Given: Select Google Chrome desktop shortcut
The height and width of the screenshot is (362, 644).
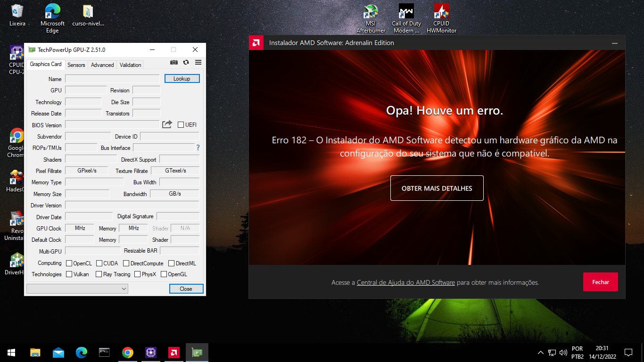Looking at the screenshot, I should 17,143.
